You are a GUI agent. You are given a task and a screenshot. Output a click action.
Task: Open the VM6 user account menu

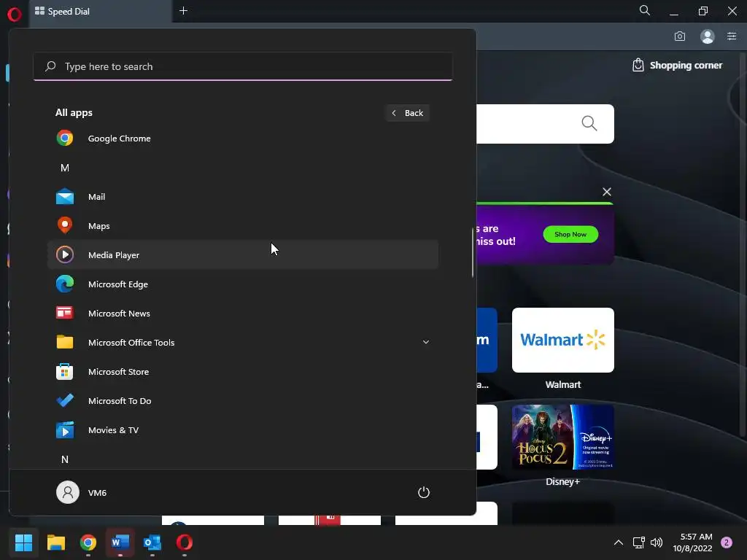tap(82, 492)
